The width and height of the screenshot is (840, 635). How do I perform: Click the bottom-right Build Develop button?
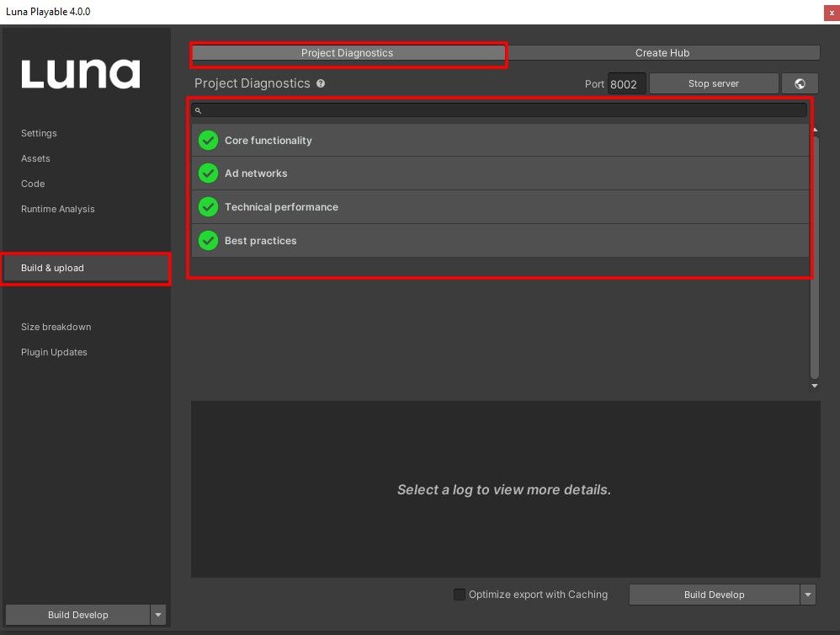(x=714, y=595)
